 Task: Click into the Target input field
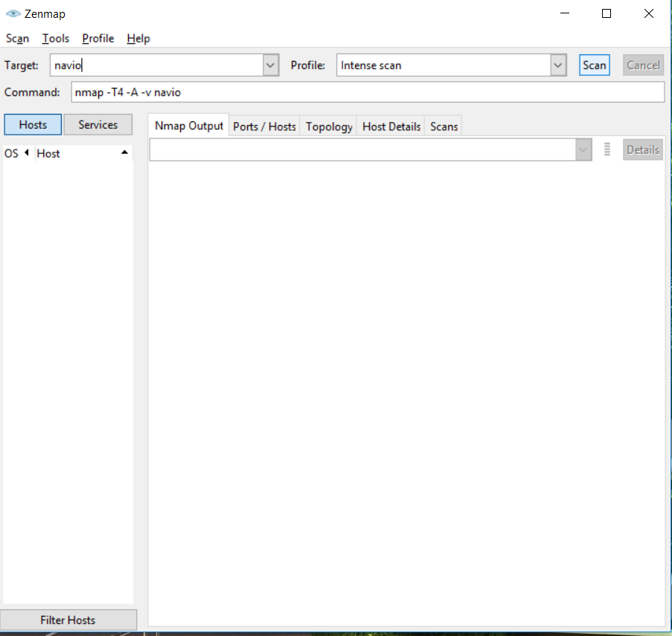click(156, 65)
